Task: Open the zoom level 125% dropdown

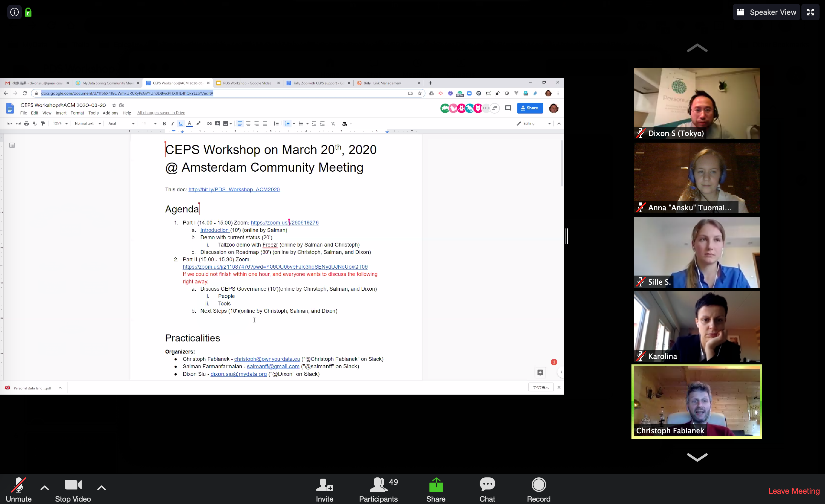Action: (60, 123)
